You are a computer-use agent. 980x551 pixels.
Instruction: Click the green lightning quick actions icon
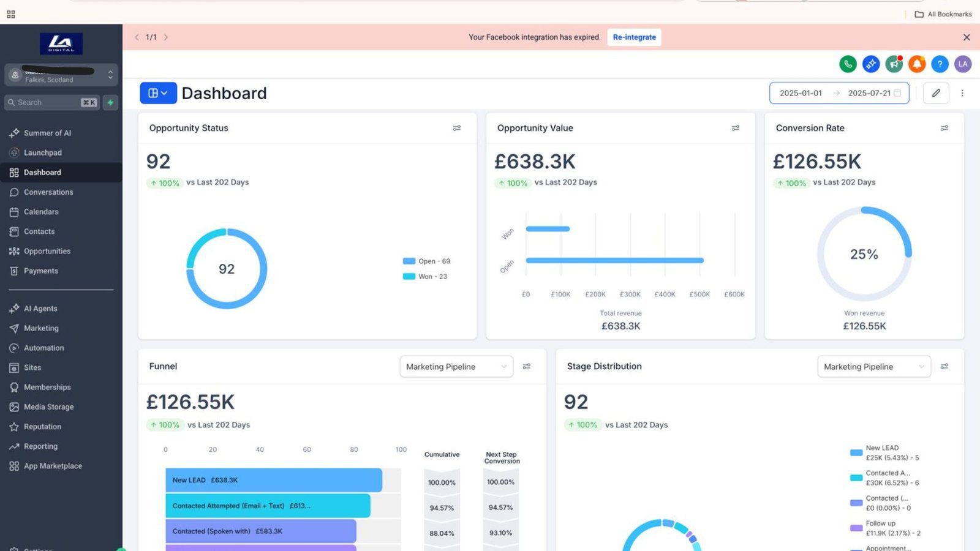(x=110, y=103)
